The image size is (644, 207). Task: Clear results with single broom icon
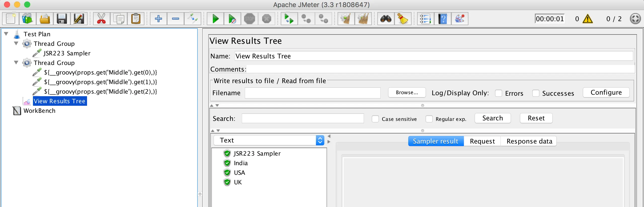[346, 19]
